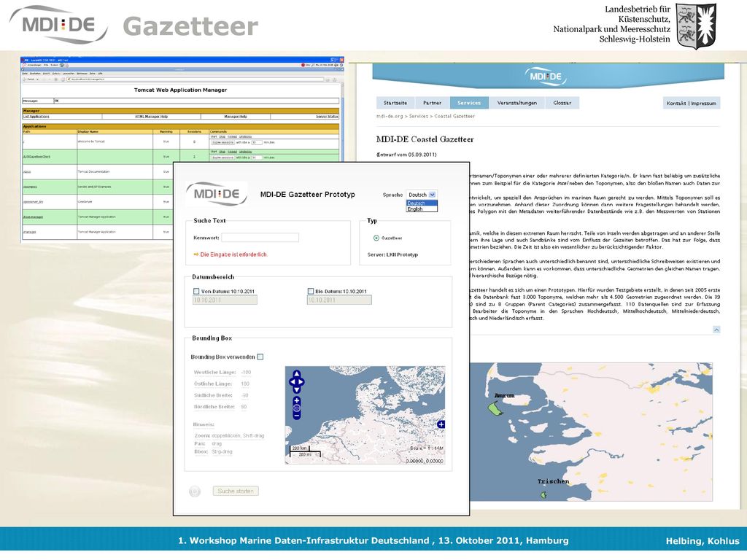
Task: Open the Server Status link in Tomcat
Action: point(327,117)
